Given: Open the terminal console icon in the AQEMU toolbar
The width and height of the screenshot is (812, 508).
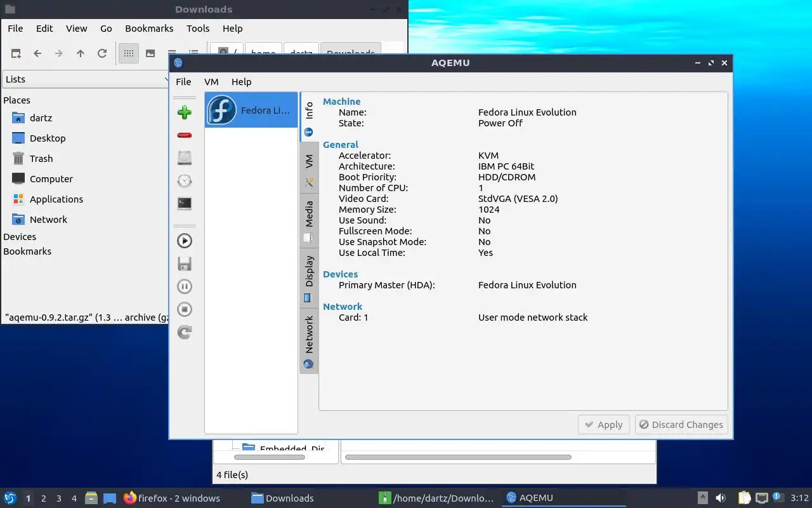Looking at the screenshot, I should (x=185, y=204).
